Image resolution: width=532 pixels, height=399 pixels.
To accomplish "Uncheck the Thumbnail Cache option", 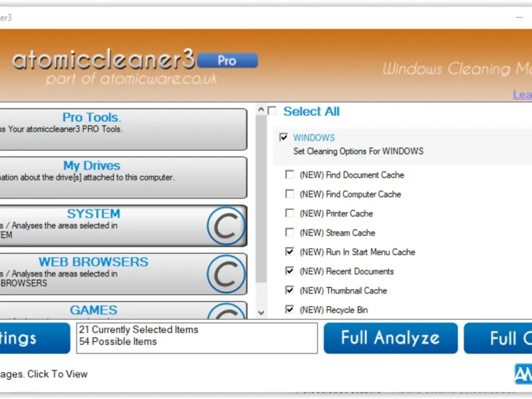I will coord(289,291).
